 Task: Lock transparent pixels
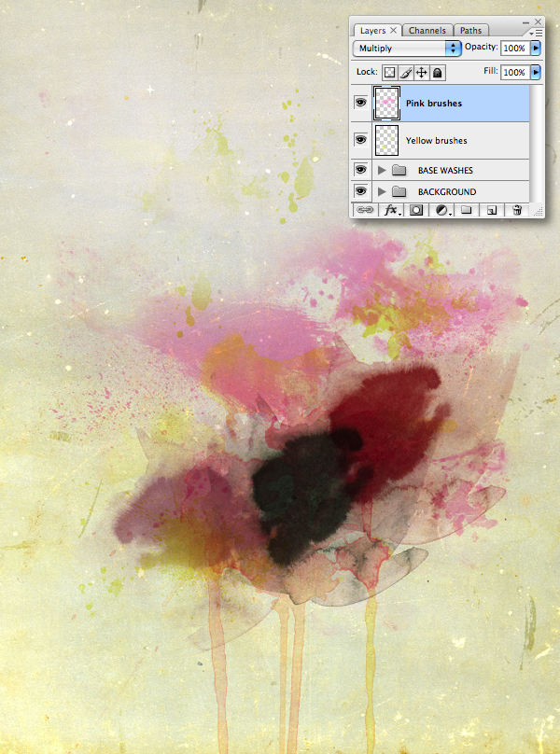[389, 73]
